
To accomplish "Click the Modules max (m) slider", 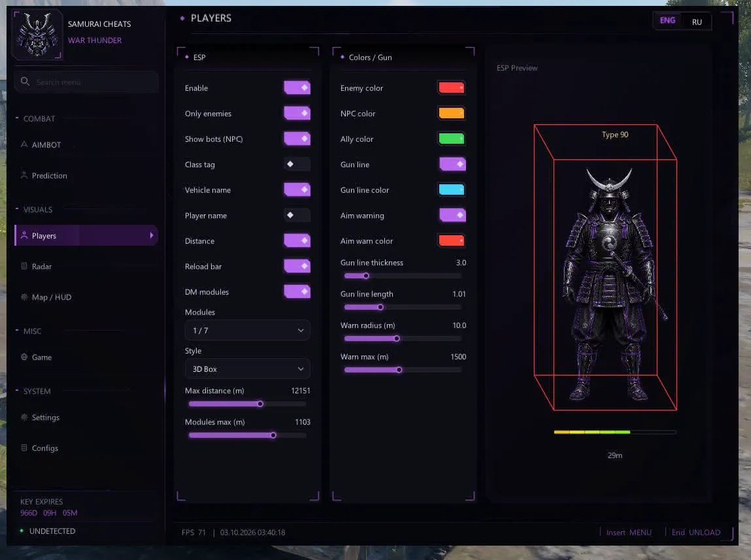I will tap(248, 435).
